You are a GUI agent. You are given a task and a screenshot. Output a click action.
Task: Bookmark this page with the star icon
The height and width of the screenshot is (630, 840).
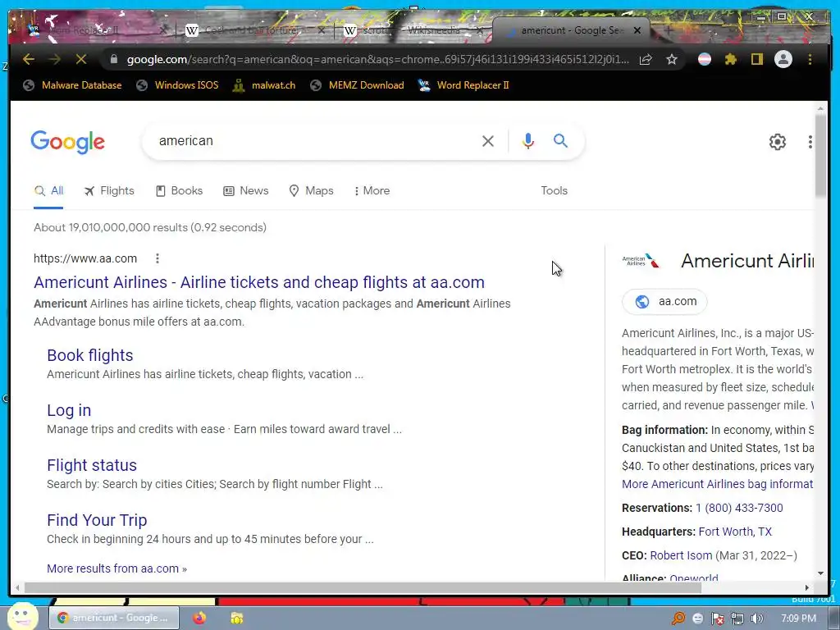[672, 59]
